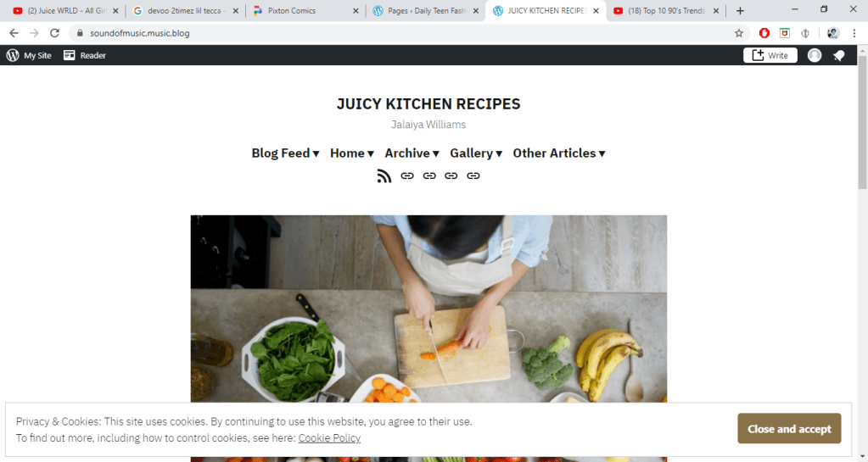Bookmark this page with the star icon

click(x=739, y=33)
